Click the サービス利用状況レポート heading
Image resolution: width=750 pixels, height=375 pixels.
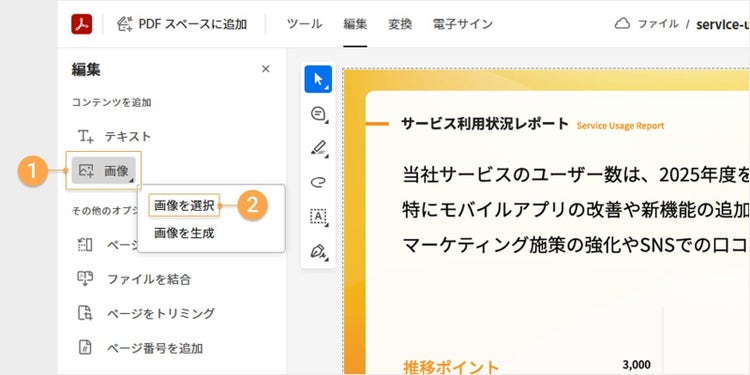click(x=485, y=124)
